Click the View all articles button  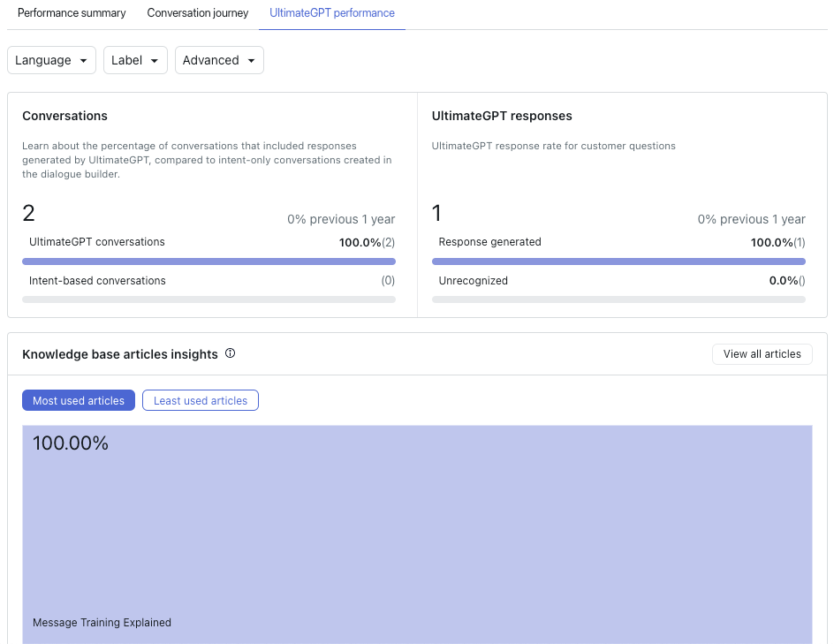pyautogui.click(x=762, y=354)
